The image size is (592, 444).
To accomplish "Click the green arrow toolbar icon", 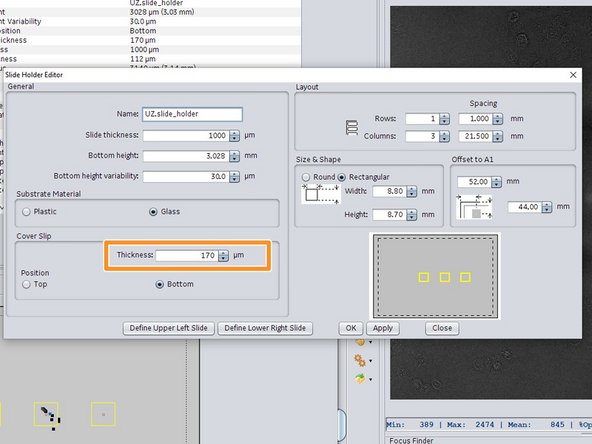I will tap(359, 378).
